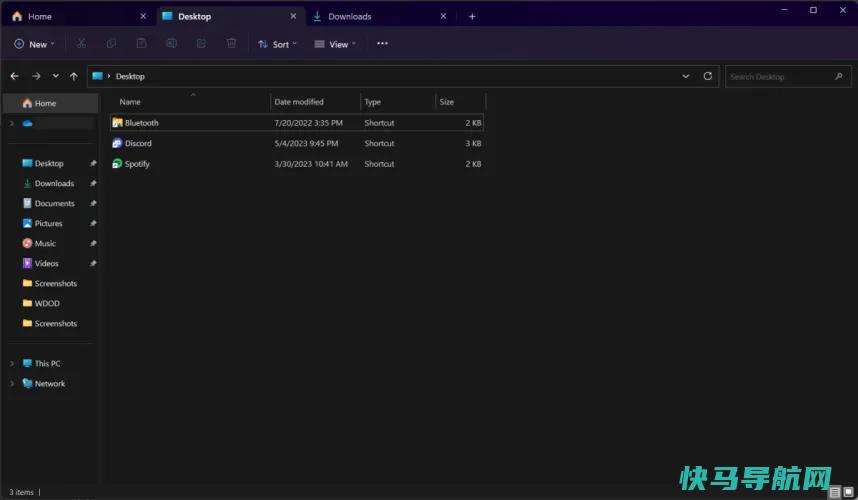The width and height of the screenshot is (858, 500).
Task: Unpin Documents using its pin icon
Action: coord(93,203)
